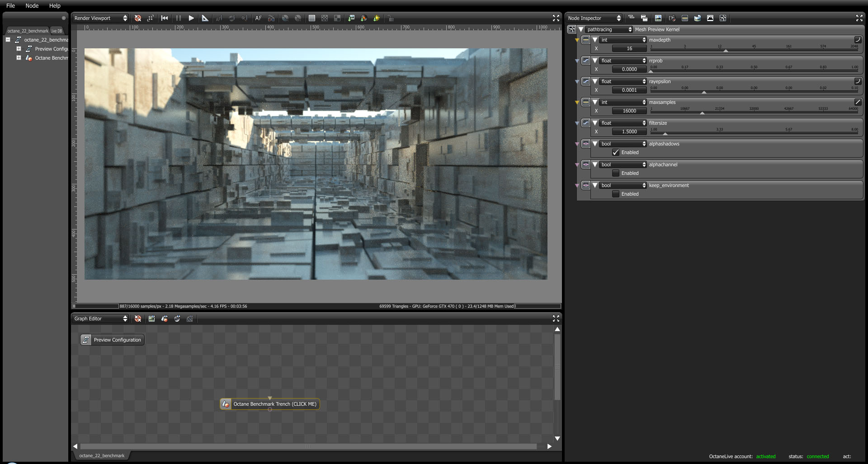Click the viewport resolution lock icon
The width and height of the screenshot is (868, 464).
pos(151,18)
